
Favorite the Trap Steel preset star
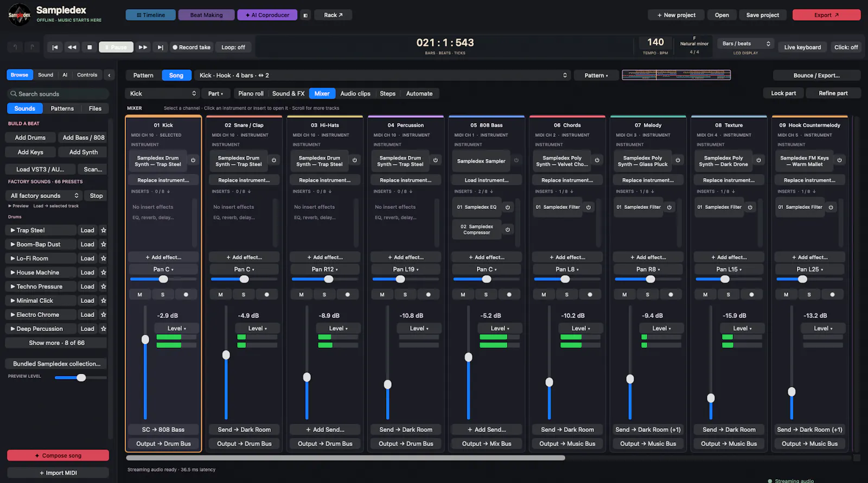click(x=104, y=230)
